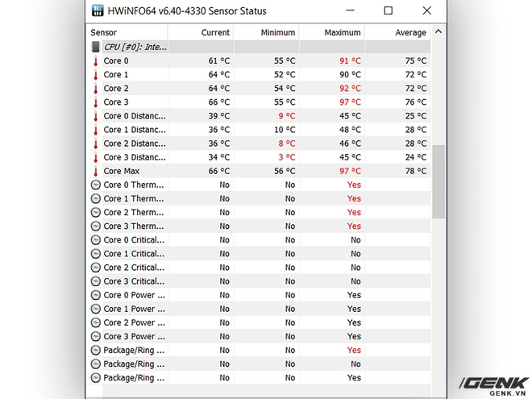Select the Core 0 sensor row label
The image size is (532, 399).
(116, 61)
